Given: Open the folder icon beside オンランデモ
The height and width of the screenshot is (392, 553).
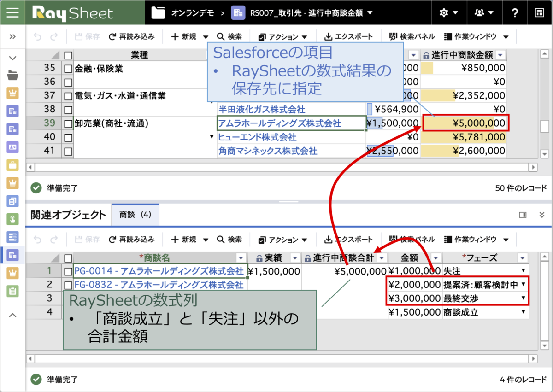Looking at the screenshot, I should [158, 13].
